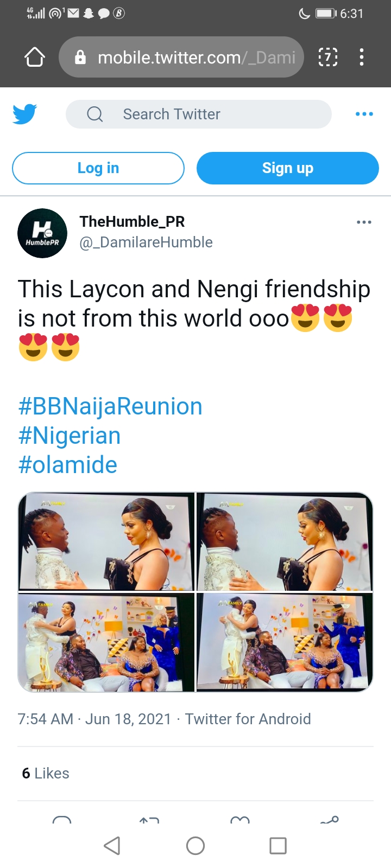Open the #olamide hashtag
391x868 pixels.
pos(68,465)
